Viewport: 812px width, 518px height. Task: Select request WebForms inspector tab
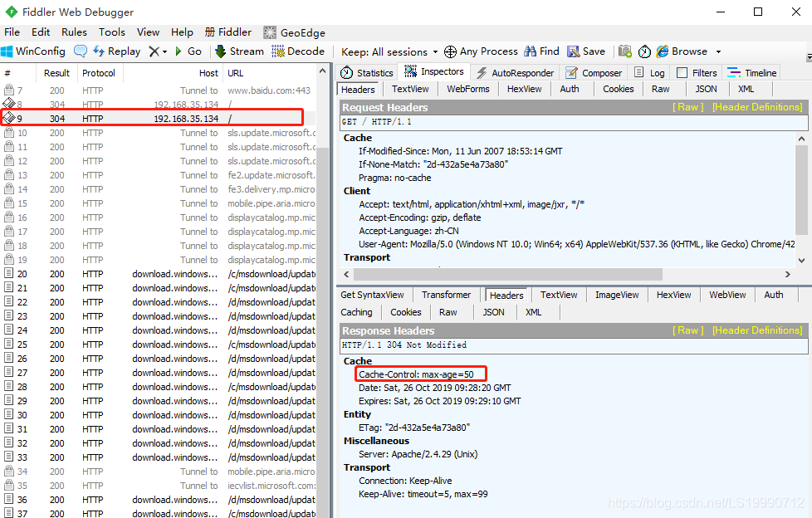[x=468, y=89]
